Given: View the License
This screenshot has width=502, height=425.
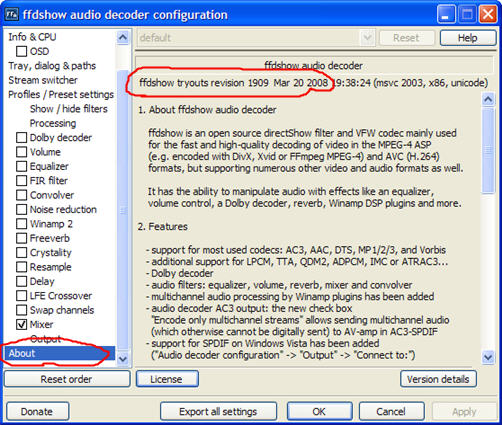Looking at the screenshot, I should 167,379.
